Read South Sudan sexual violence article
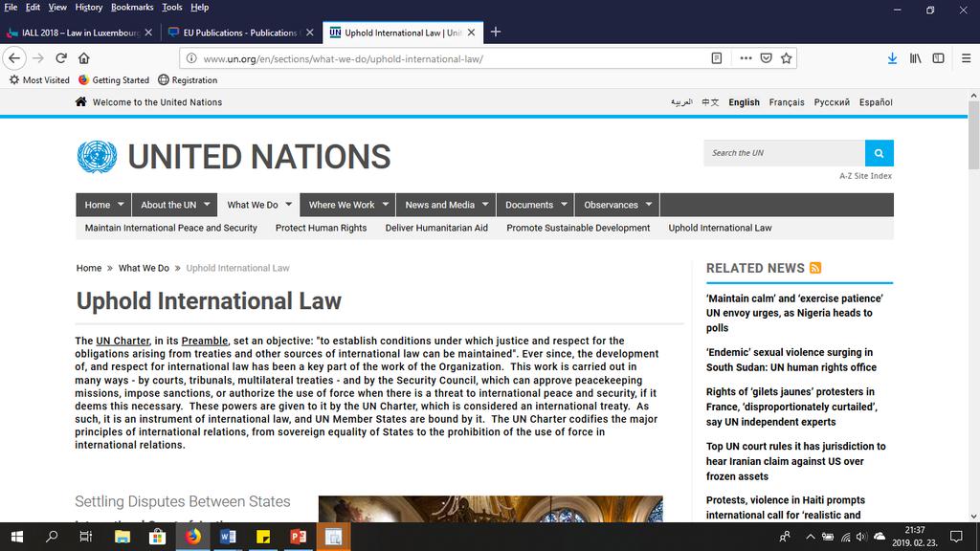 click(791, 360)
